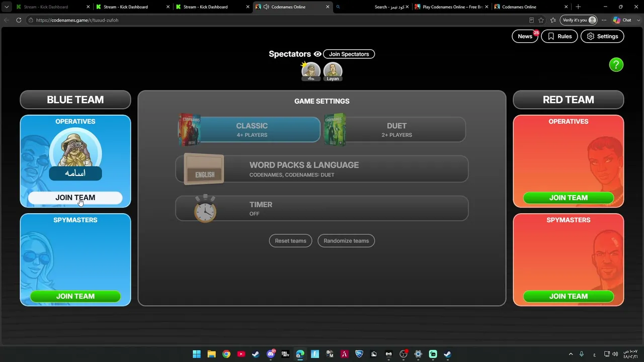
Task: Click the address bar URL
Action: 77,20
